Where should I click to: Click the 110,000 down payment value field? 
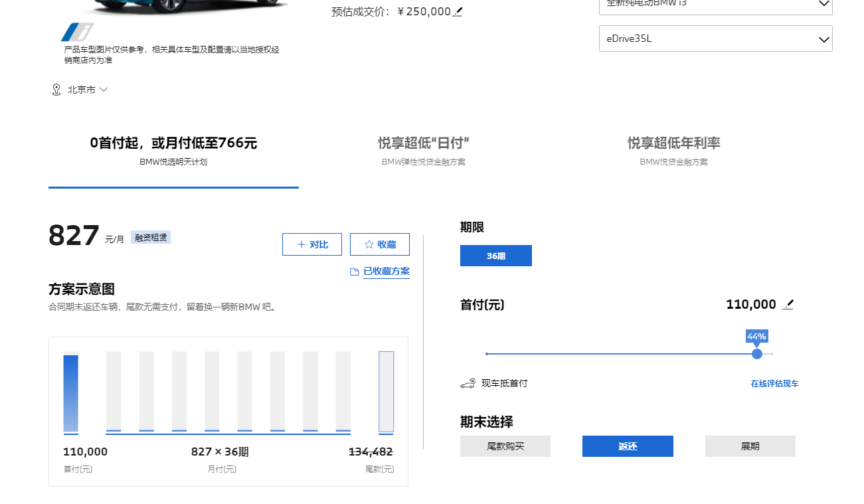tap(751, 305)
